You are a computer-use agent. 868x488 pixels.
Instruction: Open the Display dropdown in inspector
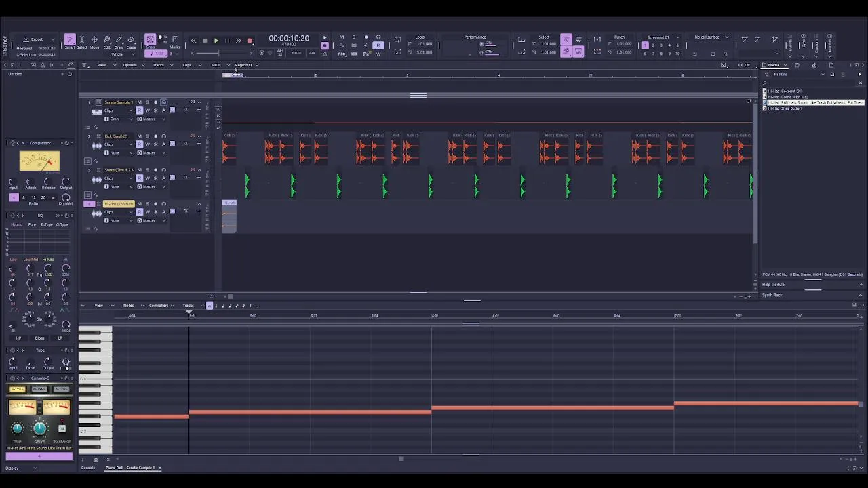coord(21,468)
